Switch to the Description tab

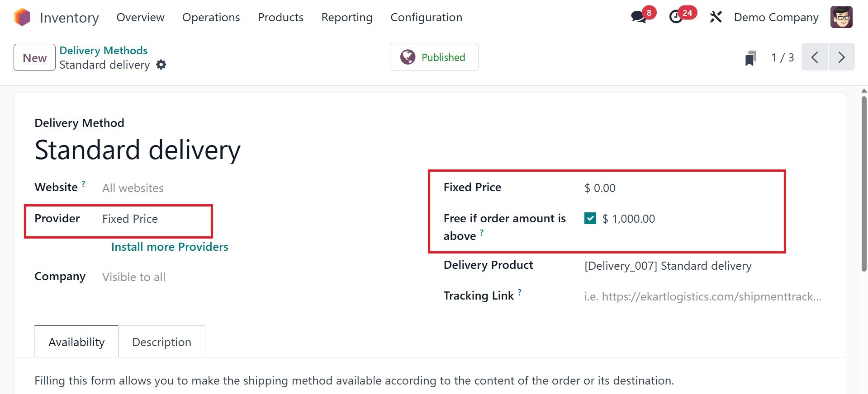[x=161, y=342]
